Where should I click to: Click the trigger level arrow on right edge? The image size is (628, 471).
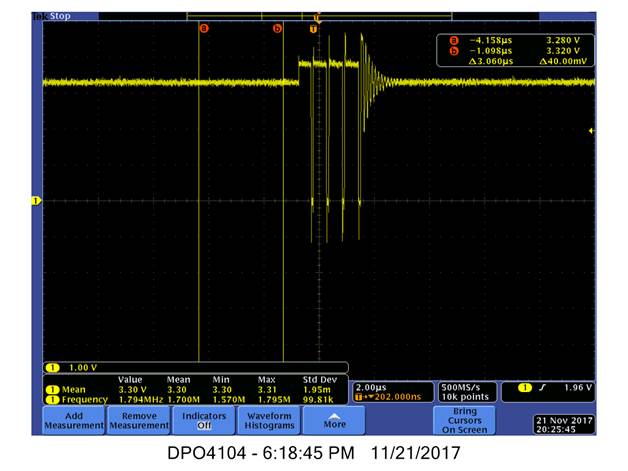pyautogui.click(x=591, y=131)
